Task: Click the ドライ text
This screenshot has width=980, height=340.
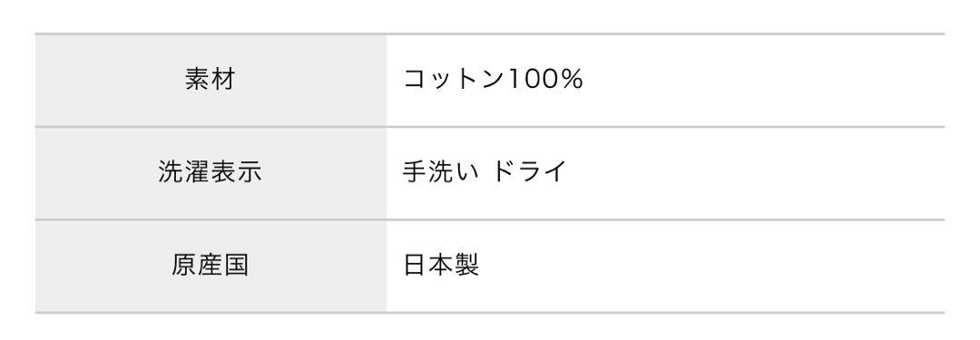Action: coord(529,171)
